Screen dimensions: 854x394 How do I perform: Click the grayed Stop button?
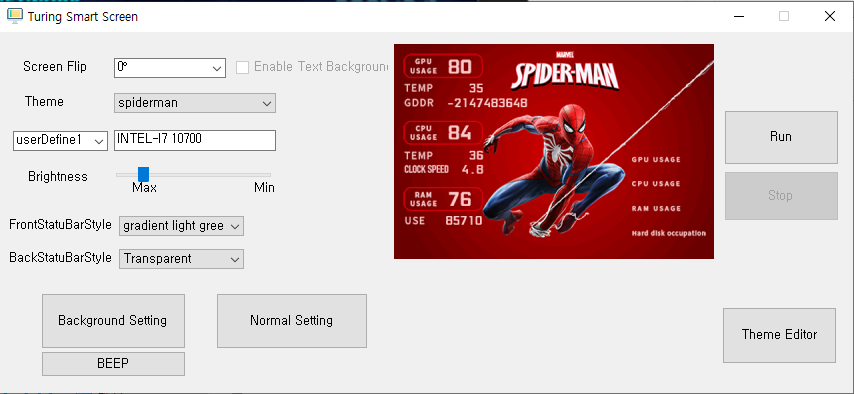click(x=780, y=196)
